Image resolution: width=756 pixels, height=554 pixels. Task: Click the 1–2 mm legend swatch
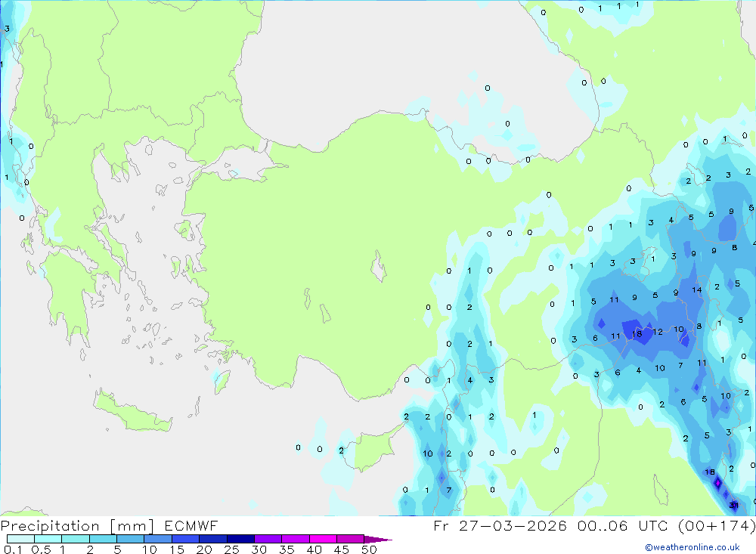tap(76, 539)
